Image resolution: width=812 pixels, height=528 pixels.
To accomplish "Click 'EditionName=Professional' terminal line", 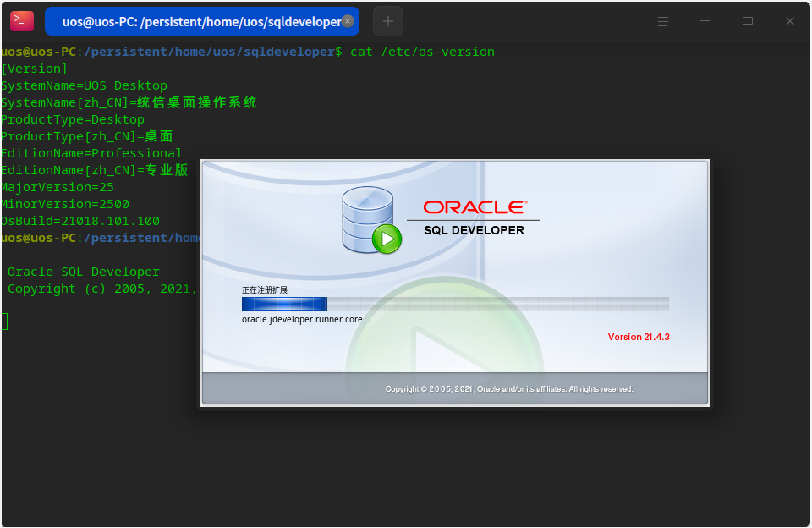I will (91, 153).
